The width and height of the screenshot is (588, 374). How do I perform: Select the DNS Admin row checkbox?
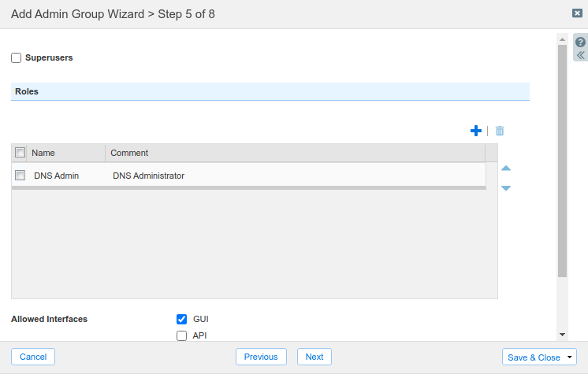(x=20, y=176)
